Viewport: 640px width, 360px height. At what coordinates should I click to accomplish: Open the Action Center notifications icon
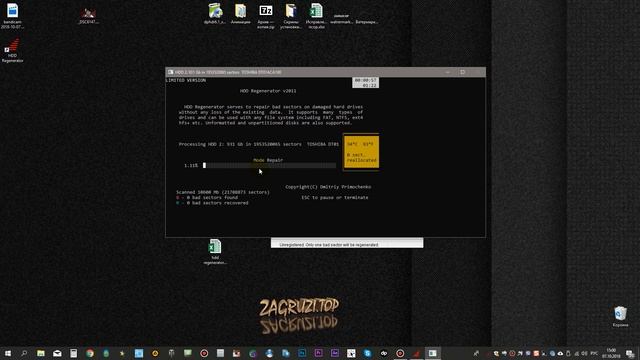[x=631, y=353]
